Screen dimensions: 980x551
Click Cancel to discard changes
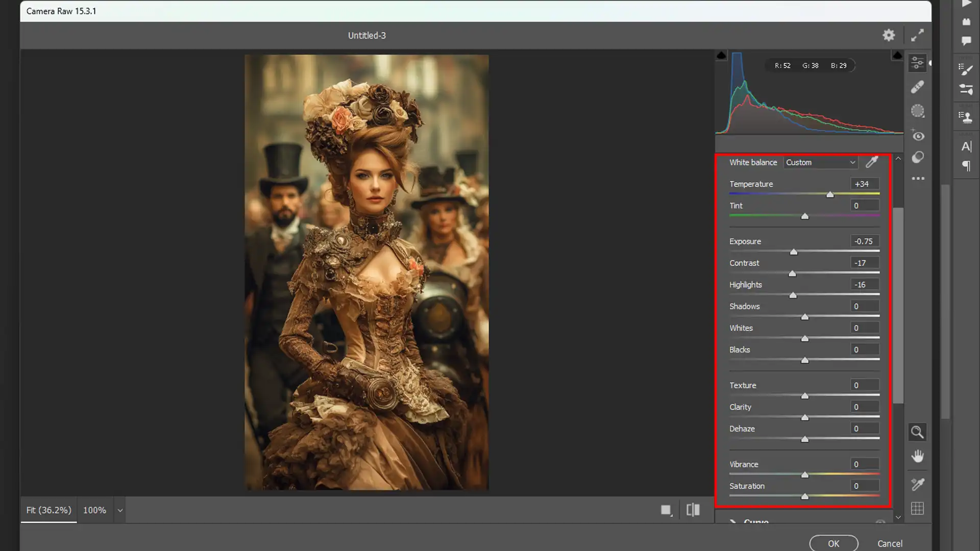[x=890, y=543]
